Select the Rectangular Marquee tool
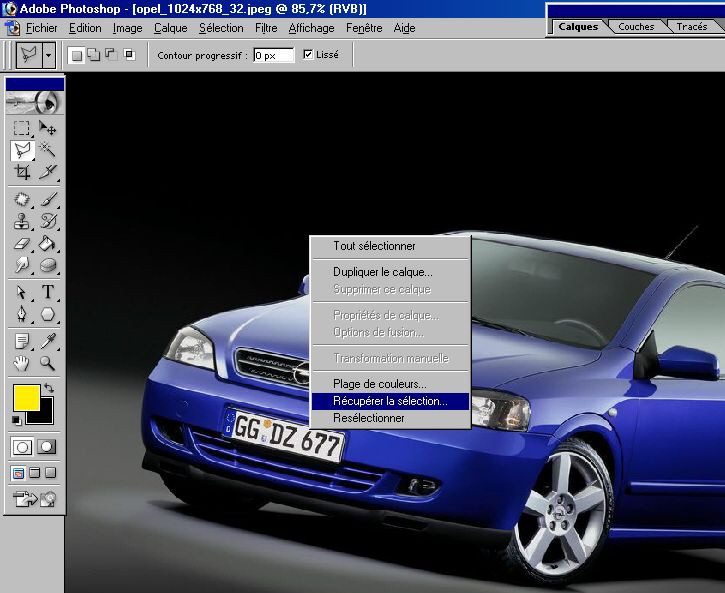725x593 pixels. 21,128
